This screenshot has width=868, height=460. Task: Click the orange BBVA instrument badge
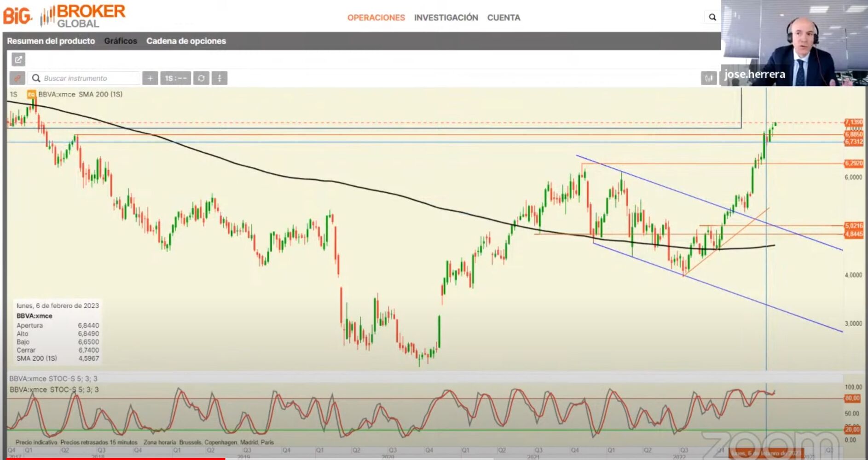tap(31, 94)
